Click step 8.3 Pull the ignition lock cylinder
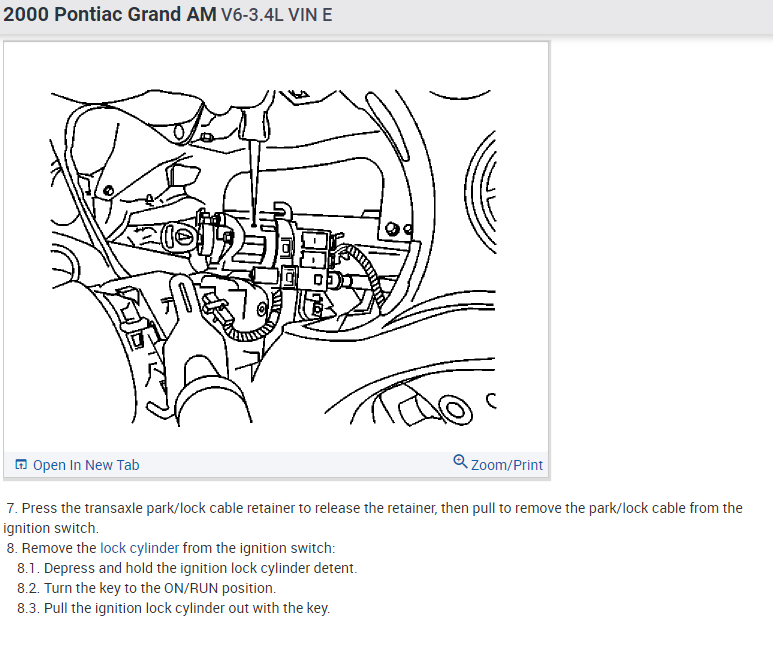This screenshot has width=773, height=653. (174, 608)
